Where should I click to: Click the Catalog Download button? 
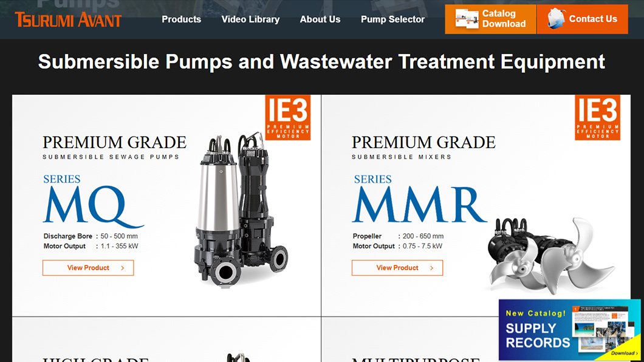(490, 19)
